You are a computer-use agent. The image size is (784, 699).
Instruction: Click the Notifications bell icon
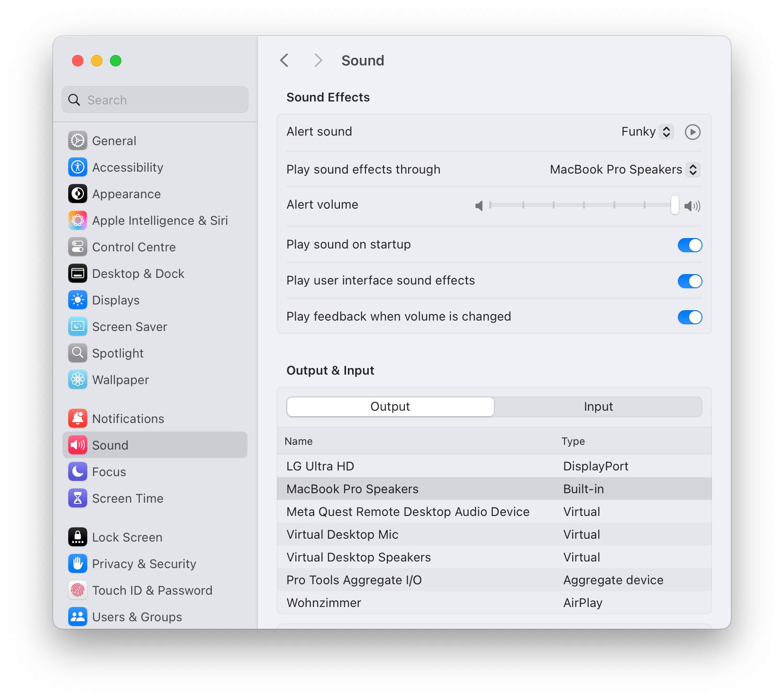[77, 418]
